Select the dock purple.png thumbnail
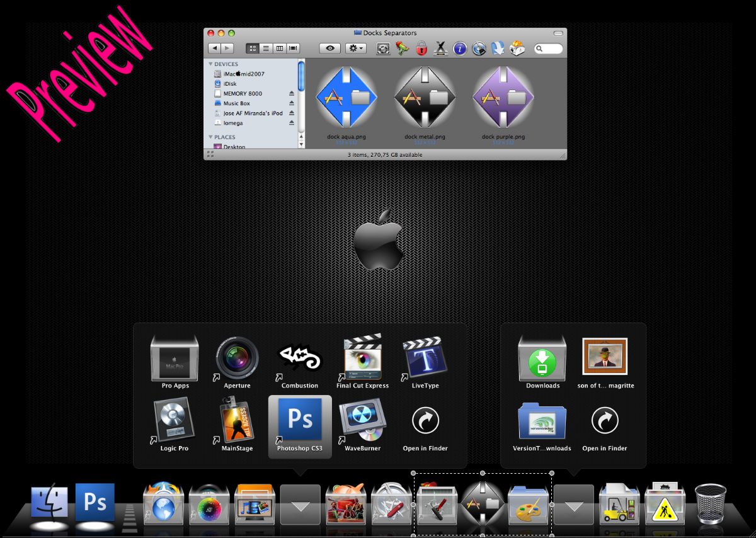The image size is (756, 538). click(503, 98)
